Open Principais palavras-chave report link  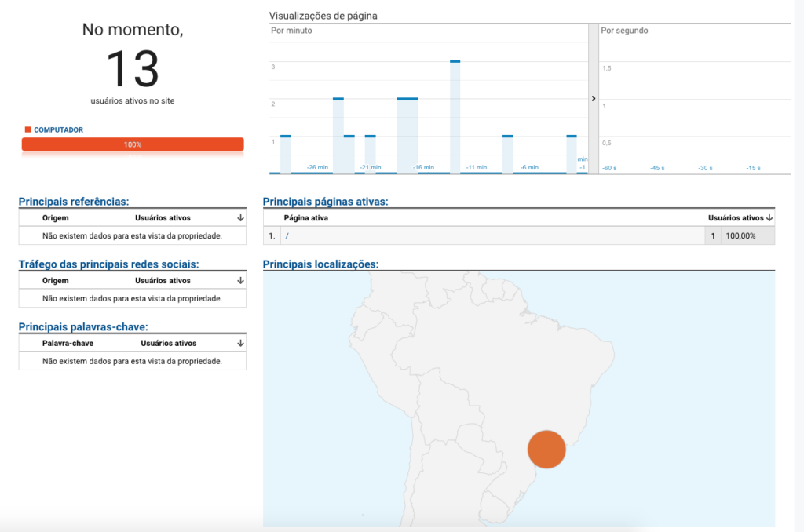83,326
